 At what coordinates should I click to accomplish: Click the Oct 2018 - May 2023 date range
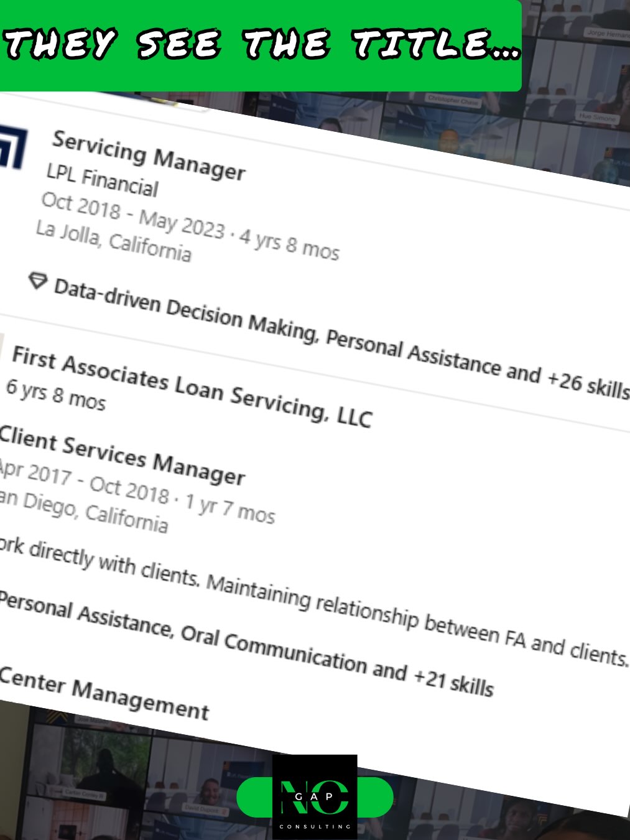pos(132,215)
